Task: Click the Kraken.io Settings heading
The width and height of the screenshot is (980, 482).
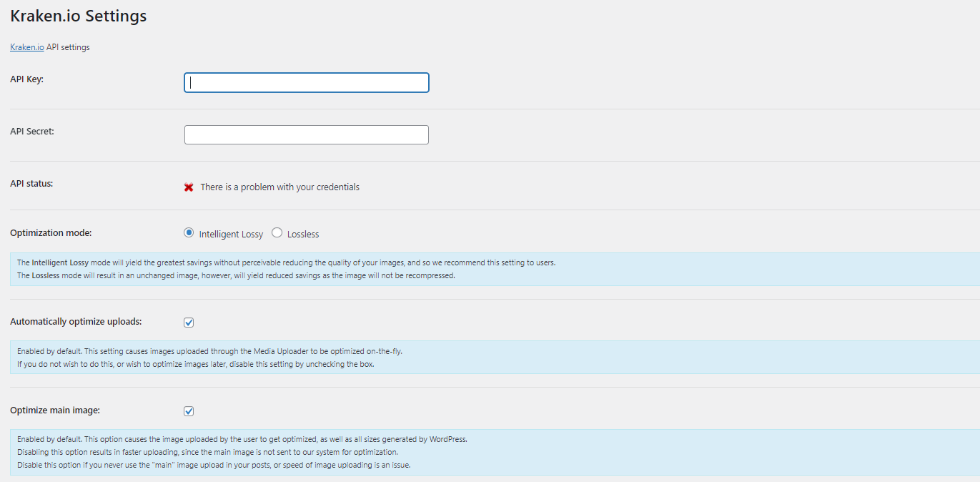Action: click(79, 16)
